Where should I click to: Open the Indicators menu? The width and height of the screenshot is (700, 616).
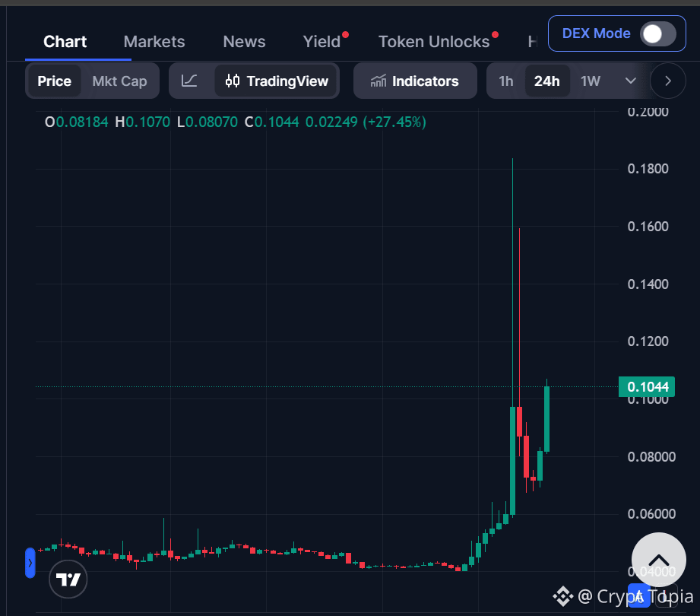(415, 81)
